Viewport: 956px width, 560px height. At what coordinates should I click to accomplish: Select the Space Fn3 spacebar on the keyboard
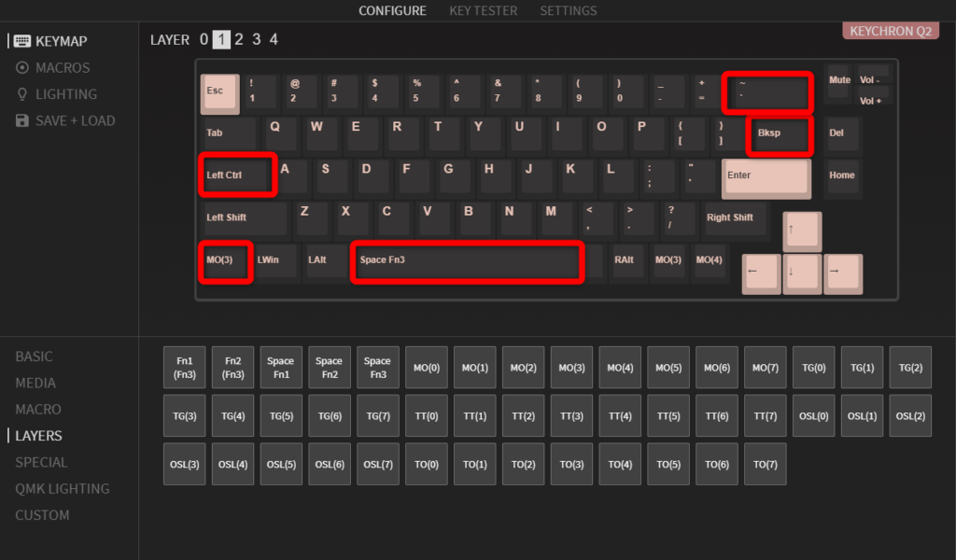pyautogui.click(x=467, y=262)
